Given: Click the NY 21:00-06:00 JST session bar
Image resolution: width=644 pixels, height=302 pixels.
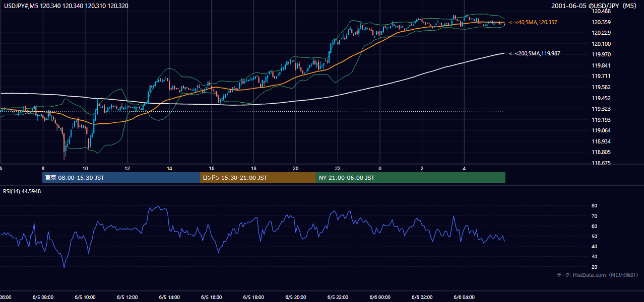Looking at the screenshot, I should 411,178.
